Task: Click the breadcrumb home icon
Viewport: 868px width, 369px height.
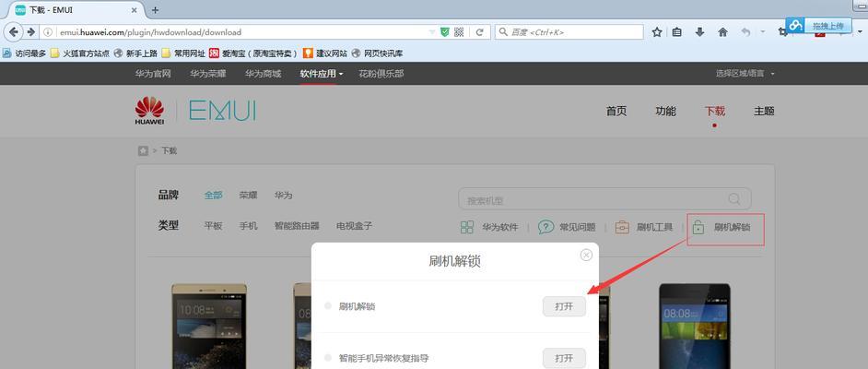Action: tap(143, 150)
